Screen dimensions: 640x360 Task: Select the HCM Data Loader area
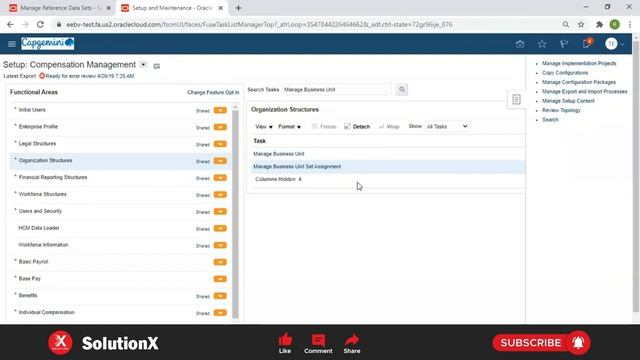pyautogui.click(x=39, y=228)
